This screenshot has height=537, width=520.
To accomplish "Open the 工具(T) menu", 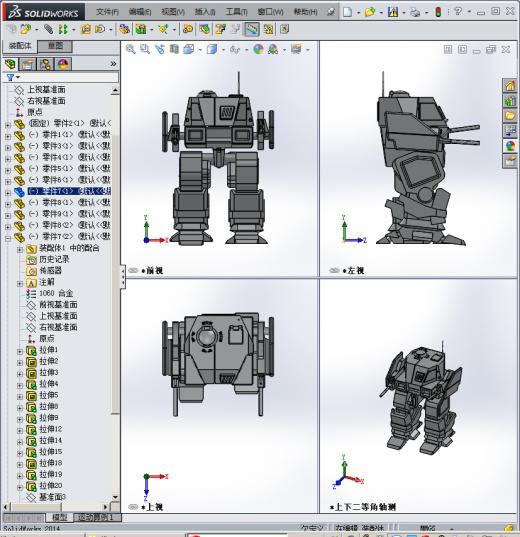I will (x=236, y=12).
